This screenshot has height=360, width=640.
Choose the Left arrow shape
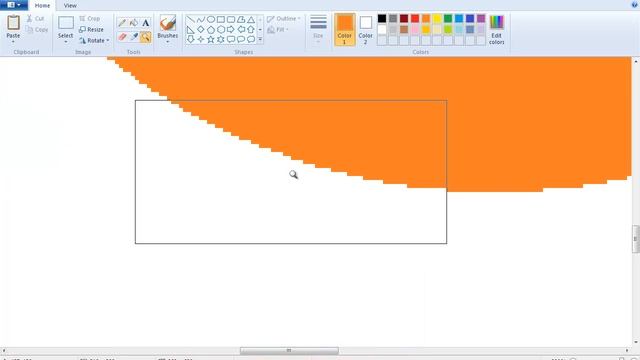241,29
